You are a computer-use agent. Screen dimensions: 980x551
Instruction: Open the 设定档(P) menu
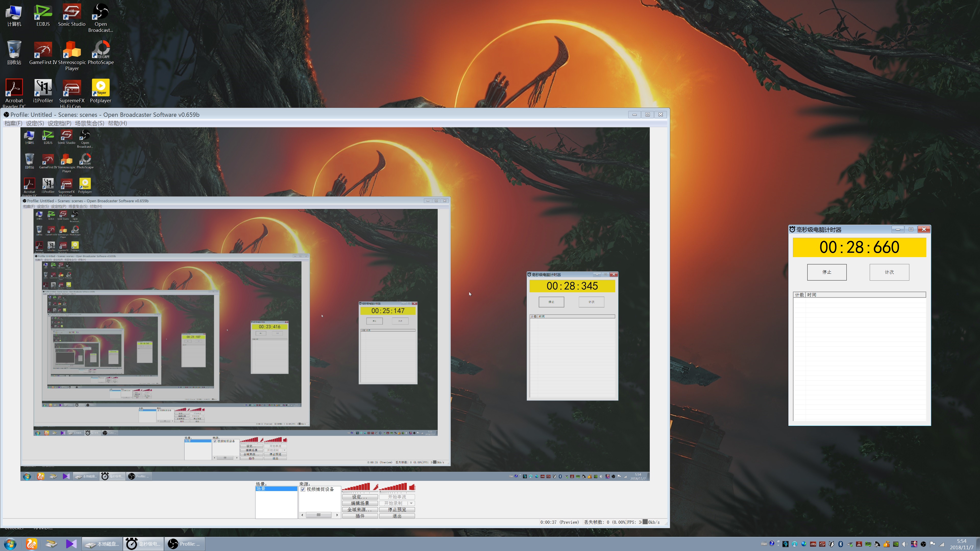59,123
